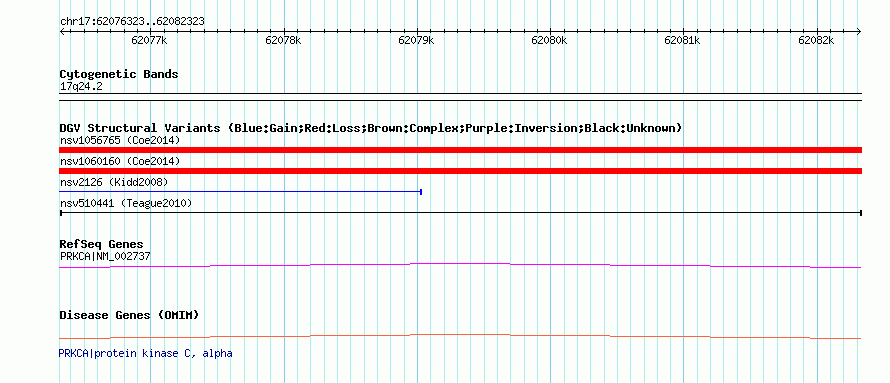Click the Disease Genes (OMIM) track title

point(129,315)
